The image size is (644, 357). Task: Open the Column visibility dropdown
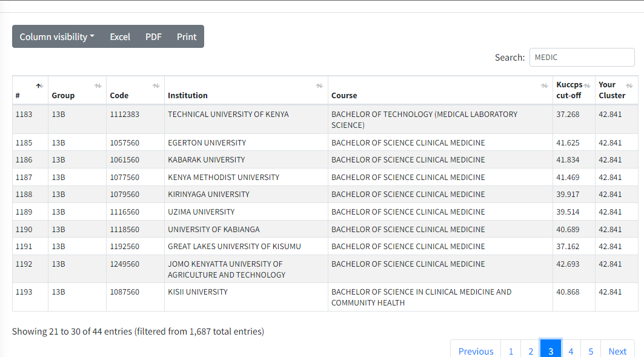57,36
